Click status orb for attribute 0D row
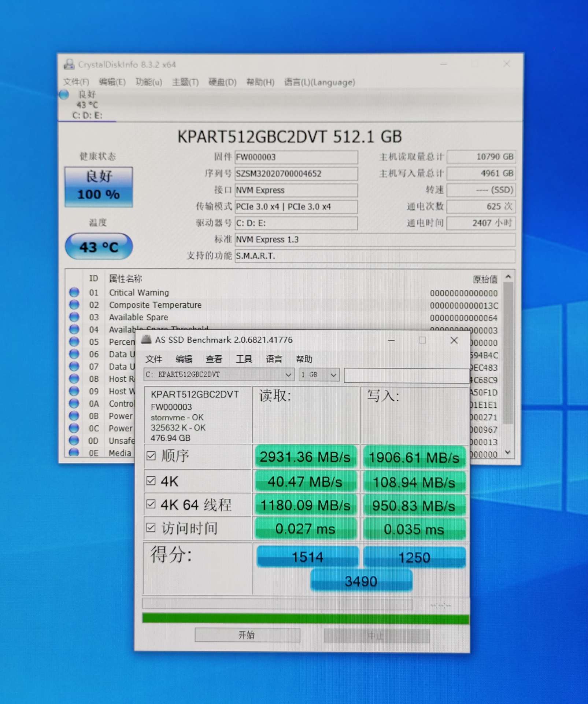Viewport: 588px width, 704px height. click(74, 440)
